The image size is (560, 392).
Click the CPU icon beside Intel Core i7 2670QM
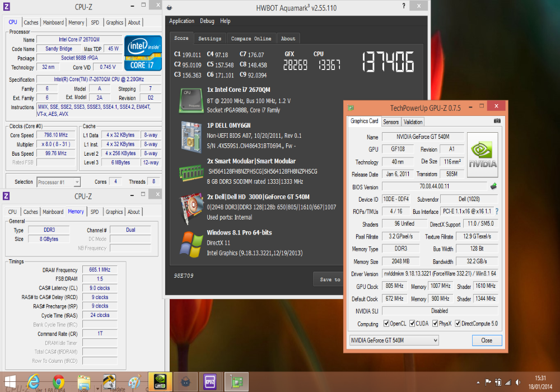click(191, 101)
